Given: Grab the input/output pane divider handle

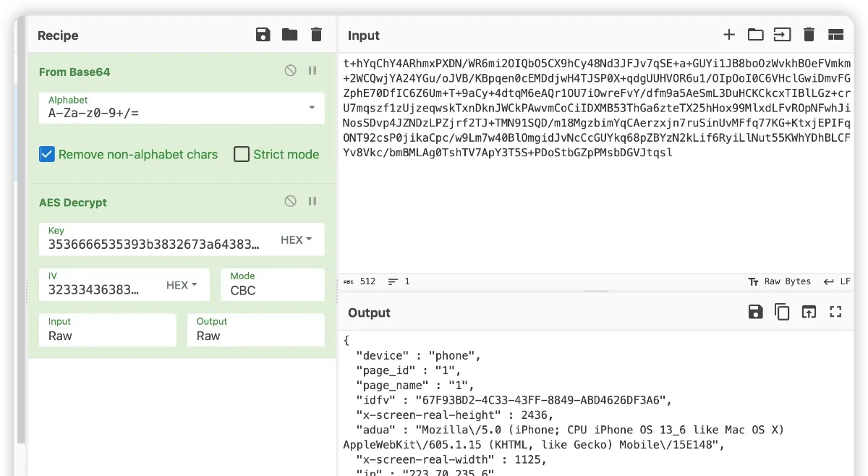Looking at the screenshot, I should click(597, 291).
